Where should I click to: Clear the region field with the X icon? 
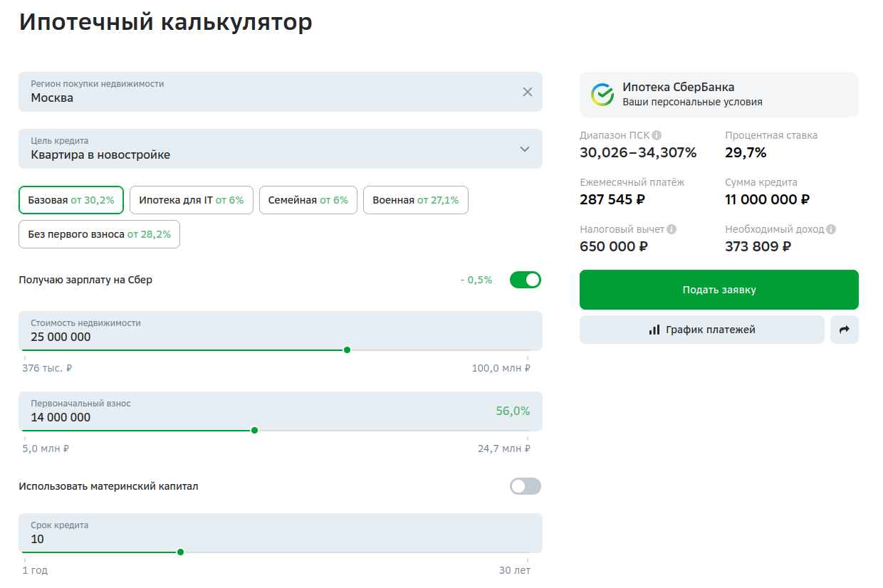click(528, 92)
